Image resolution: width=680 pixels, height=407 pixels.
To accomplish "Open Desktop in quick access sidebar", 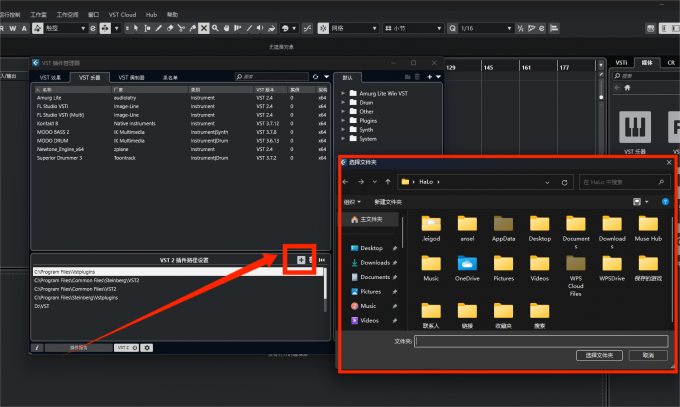I will coord(373,248).
